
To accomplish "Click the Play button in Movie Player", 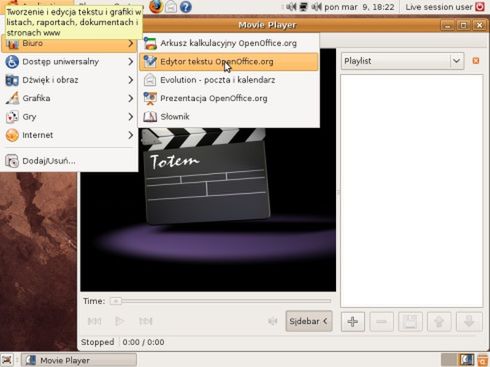I will (119, 321).
